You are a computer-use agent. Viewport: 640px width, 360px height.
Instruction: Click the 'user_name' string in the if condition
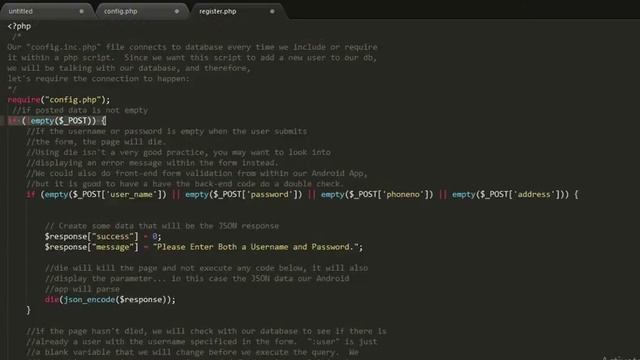pyautogui.click(x=132, y=195)
